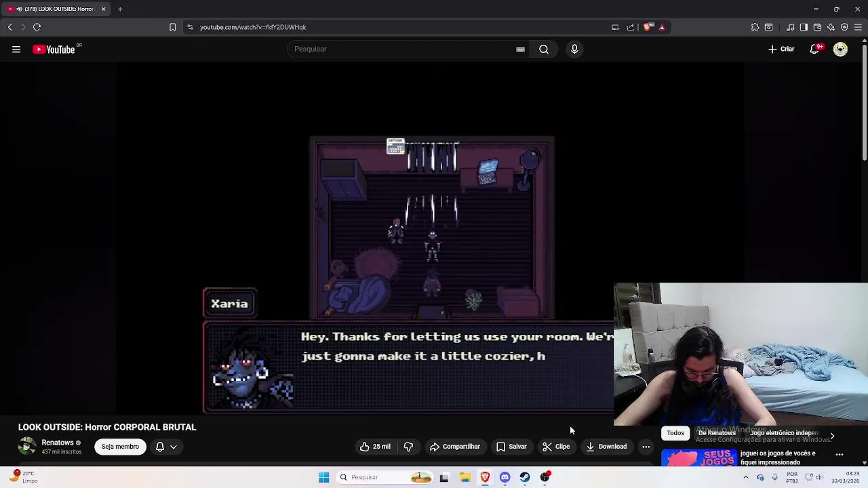This screenshot has width=868, height=488.
Task: Like the video with 25 mil likes
Action: [375, 447]
